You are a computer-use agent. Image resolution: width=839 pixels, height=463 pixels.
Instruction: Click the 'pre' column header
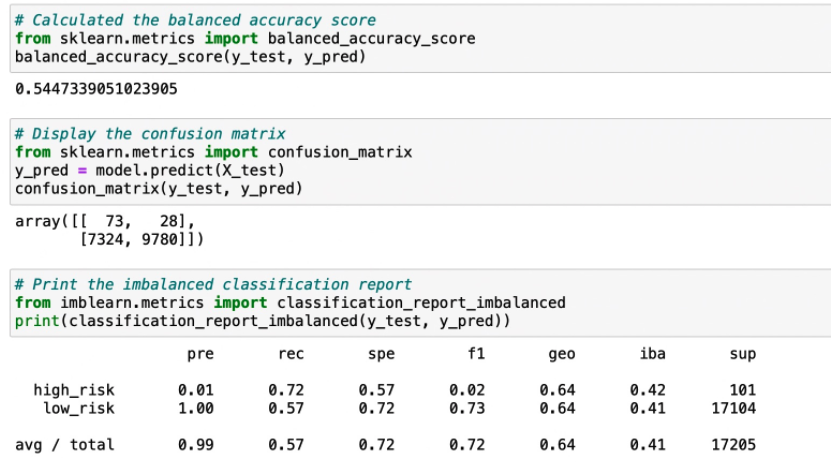tap(201, 354)
